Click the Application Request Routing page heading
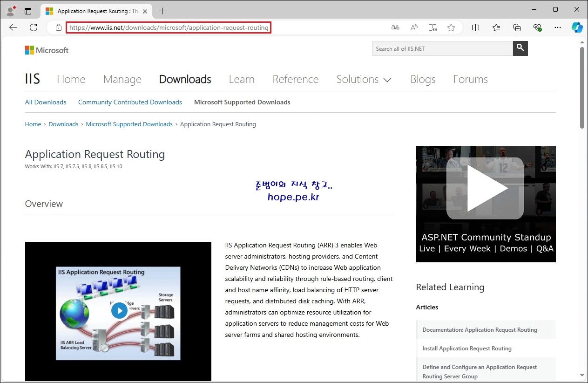The width and height of the screenshot is (588, 383). coord(95,154)
